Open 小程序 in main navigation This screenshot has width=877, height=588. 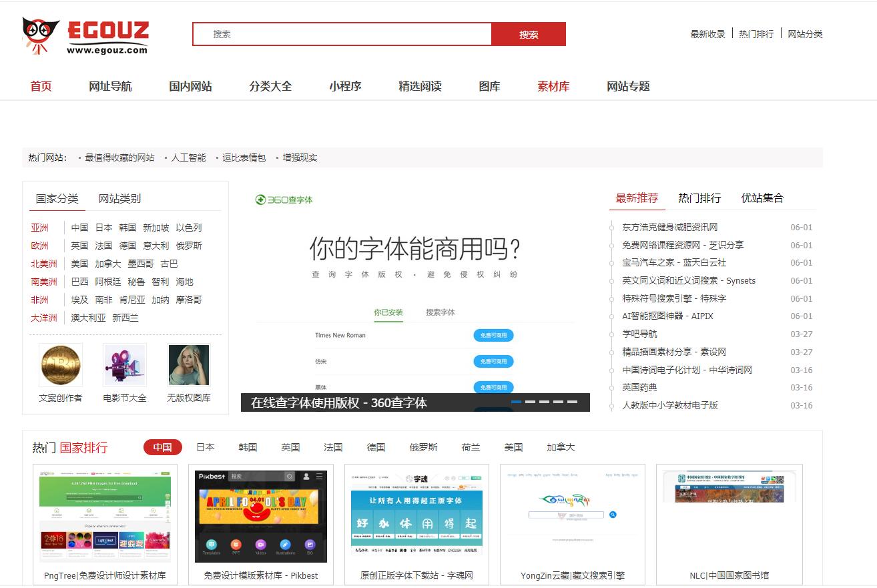tap(345, 86)
